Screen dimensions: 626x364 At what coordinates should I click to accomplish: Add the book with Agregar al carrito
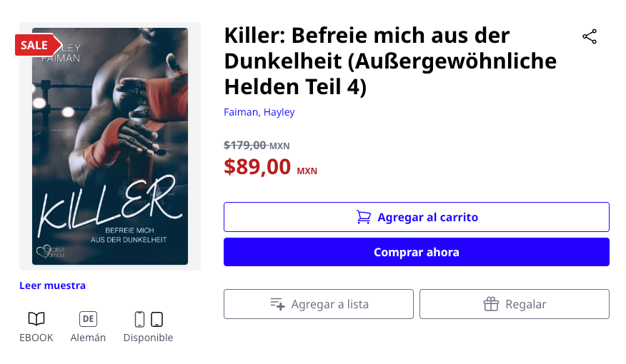[417, 217]
